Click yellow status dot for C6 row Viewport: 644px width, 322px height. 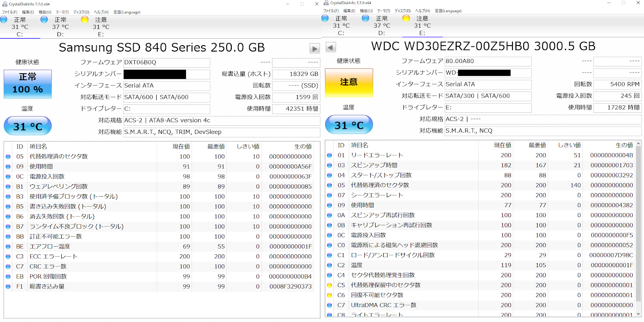(x=329, y=295)
